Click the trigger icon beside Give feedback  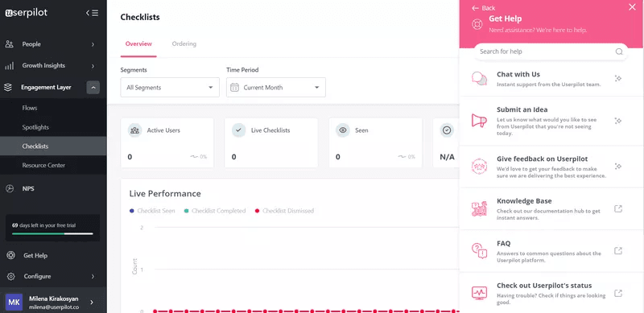[617, 167]
